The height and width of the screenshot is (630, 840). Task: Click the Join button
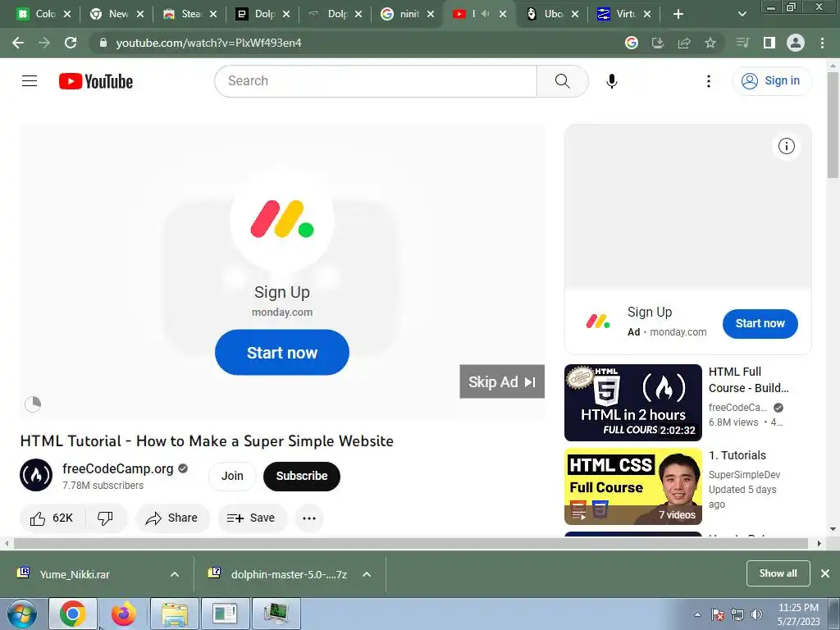[232, 476]
